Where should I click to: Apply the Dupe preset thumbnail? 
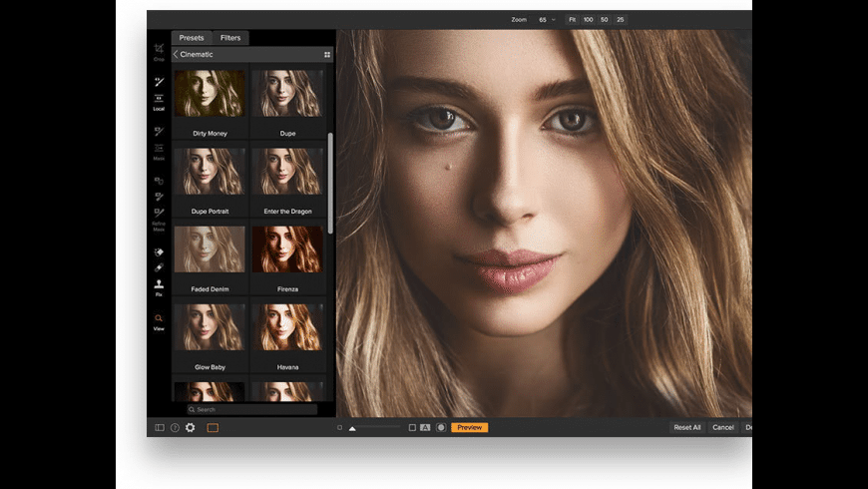tap(287, 93)
